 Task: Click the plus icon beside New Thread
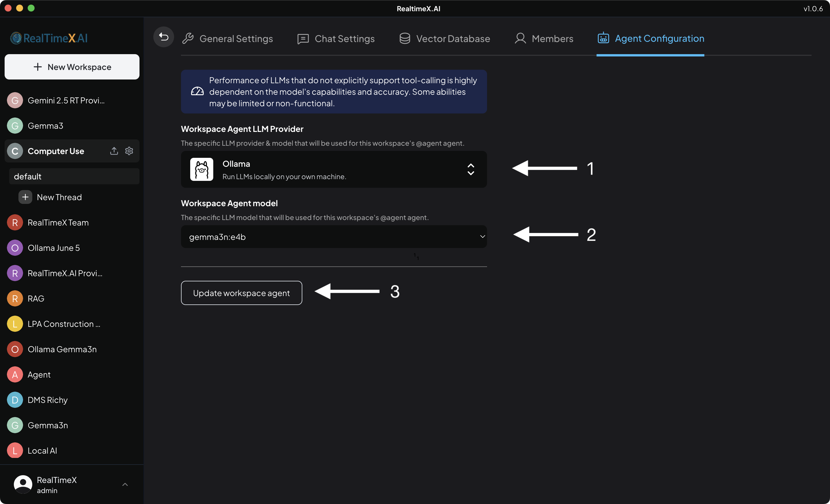[x=25, y=197]
